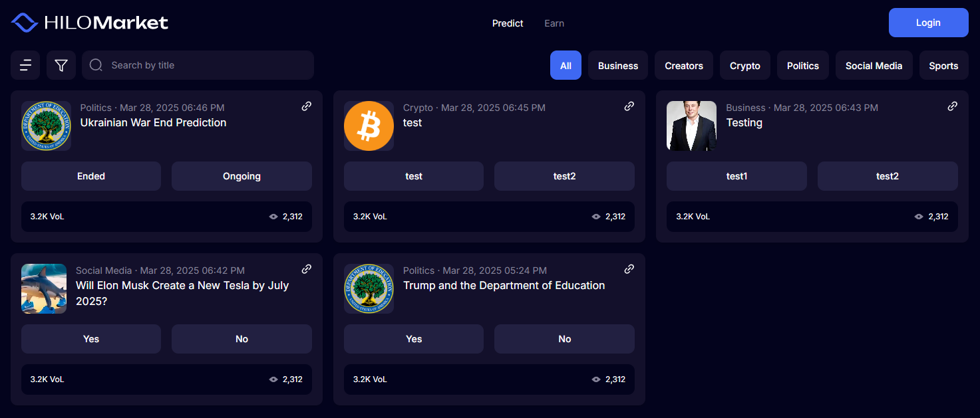The image size is (980, 418).
Task: Pick the test2 option on Crypto market
Action: coord(564,176)
